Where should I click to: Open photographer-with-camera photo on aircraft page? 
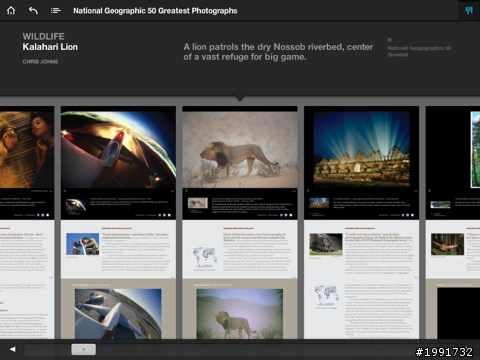click(83, 244)
